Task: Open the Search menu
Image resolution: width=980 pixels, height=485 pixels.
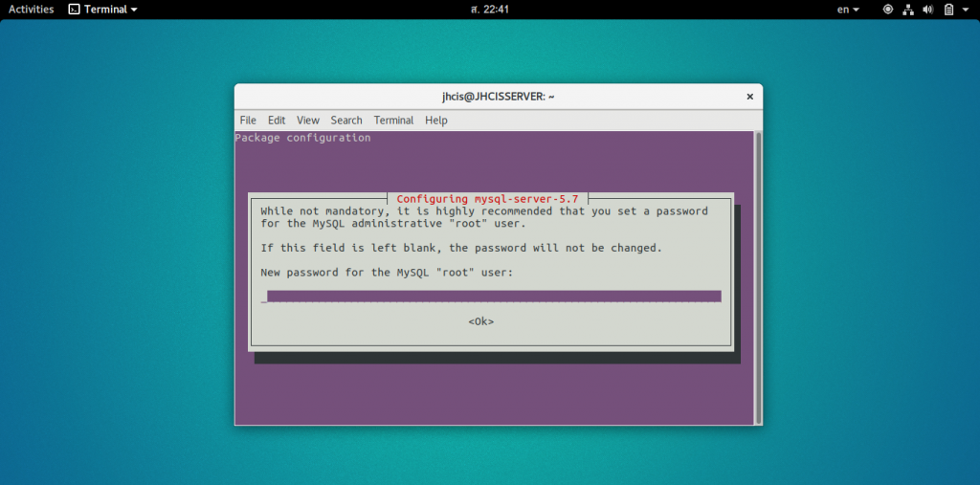Action: (346, 120)
